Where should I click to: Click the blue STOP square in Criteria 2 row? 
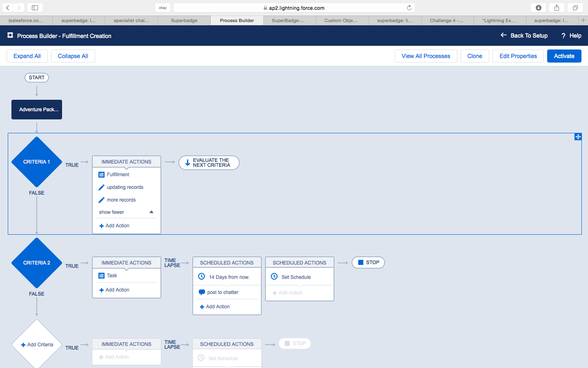click(x=361, y=263)
